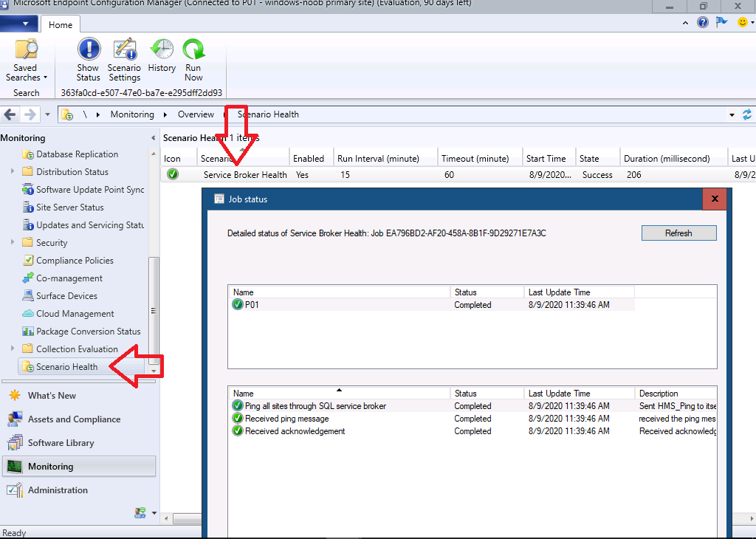Select Database Replication node
Image resolution: width=756 pixels, height=539 pixels.
(x=77, y=154)
